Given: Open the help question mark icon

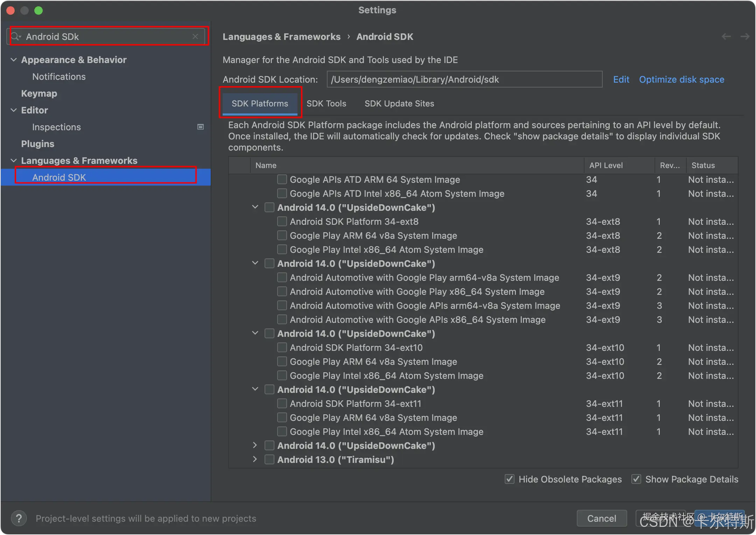Looking at the screenshot, I should 19,518.
